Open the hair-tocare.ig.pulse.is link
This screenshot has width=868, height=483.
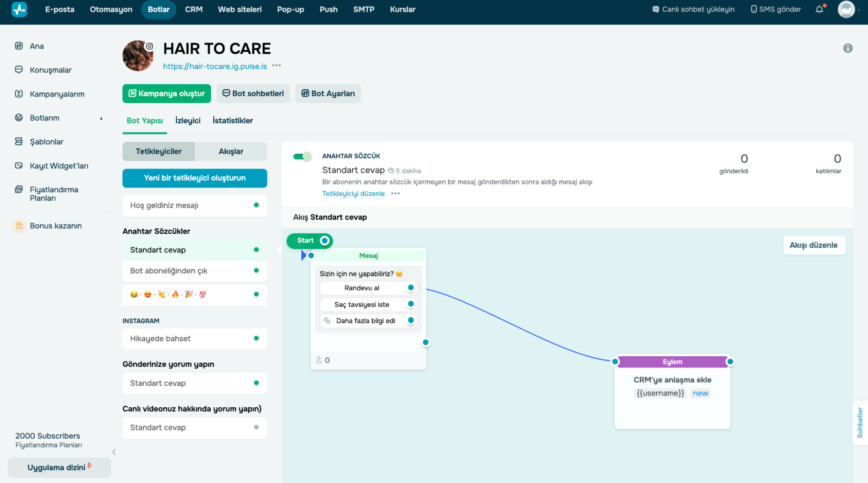(x=215, y=66)
